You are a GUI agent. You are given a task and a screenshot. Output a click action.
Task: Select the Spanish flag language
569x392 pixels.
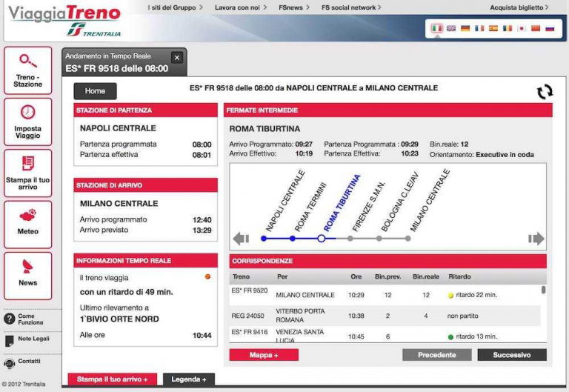pos(493,28)
